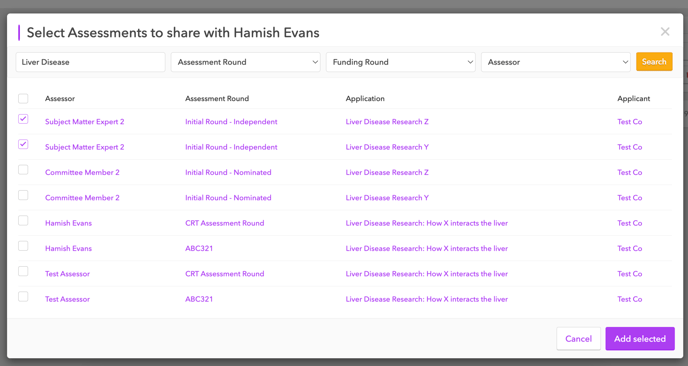The height and width of the screenshot is (366, 688).
Task: Open Test Co link in Committee Member 2 Research Z row
Action: point(630,172)
